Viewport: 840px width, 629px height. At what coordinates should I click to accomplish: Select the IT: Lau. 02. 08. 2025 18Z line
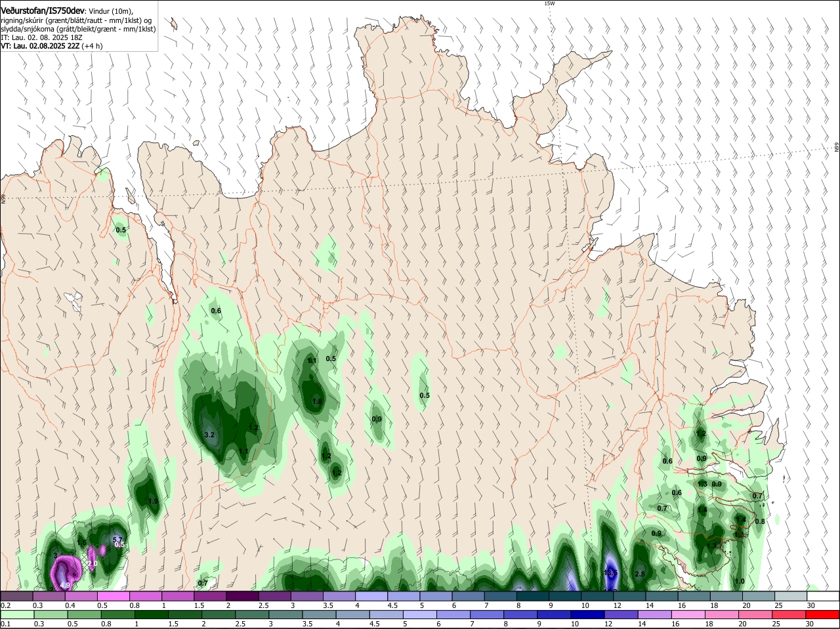click(x=41, y=37)
